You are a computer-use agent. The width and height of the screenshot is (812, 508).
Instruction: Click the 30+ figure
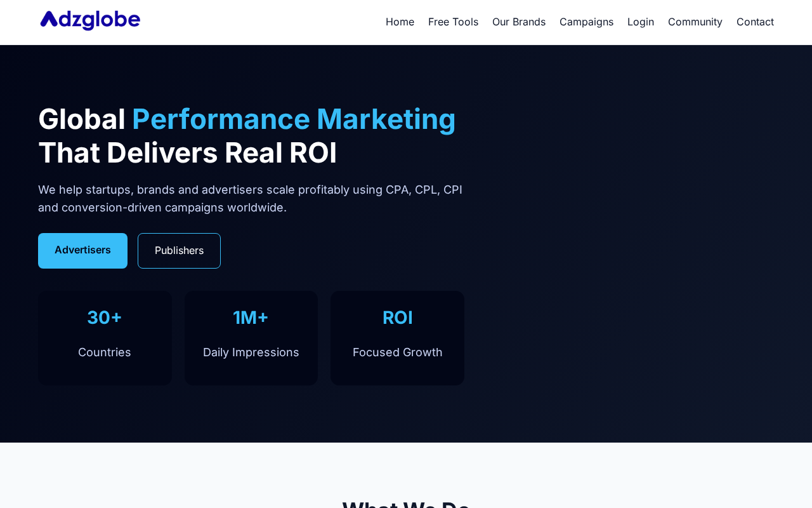tap(105, 317)
